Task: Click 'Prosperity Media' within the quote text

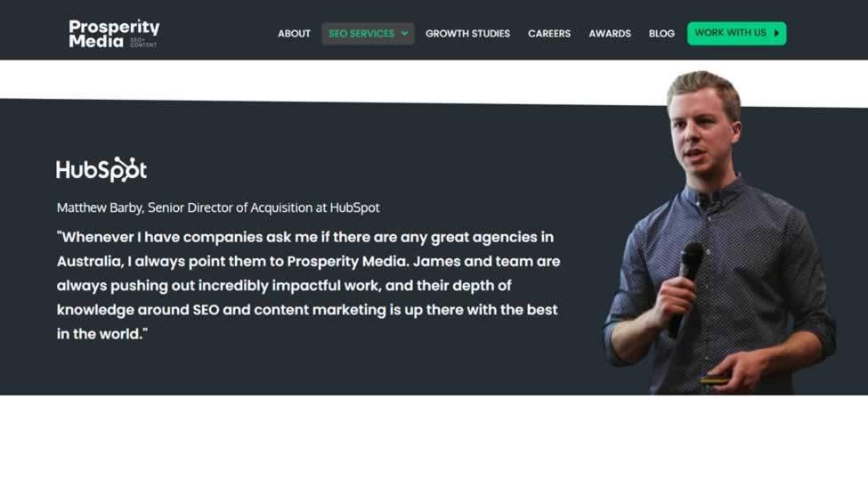Action: pyautogui.click(x=347, y=262)
